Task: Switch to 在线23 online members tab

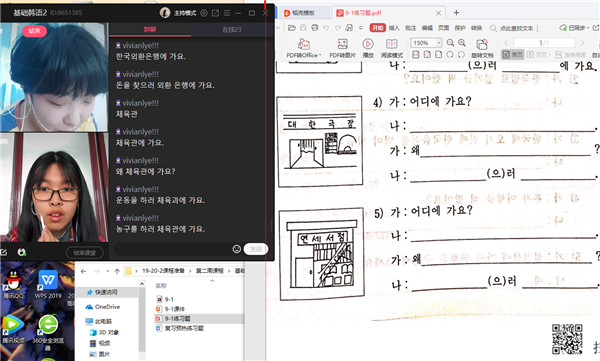Action: (232, 29)
